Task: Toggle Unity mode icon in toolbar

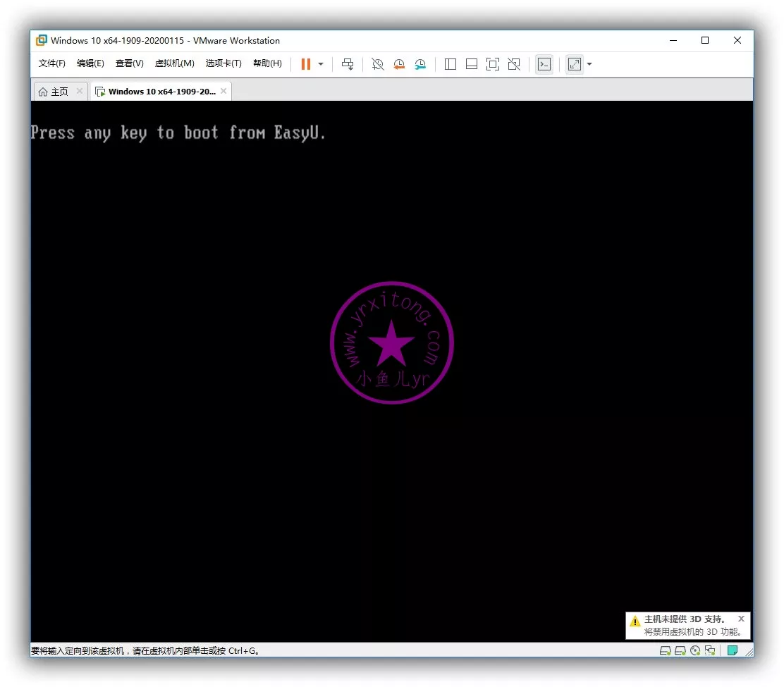Action: pyautogui.click(x=514, y=64)
